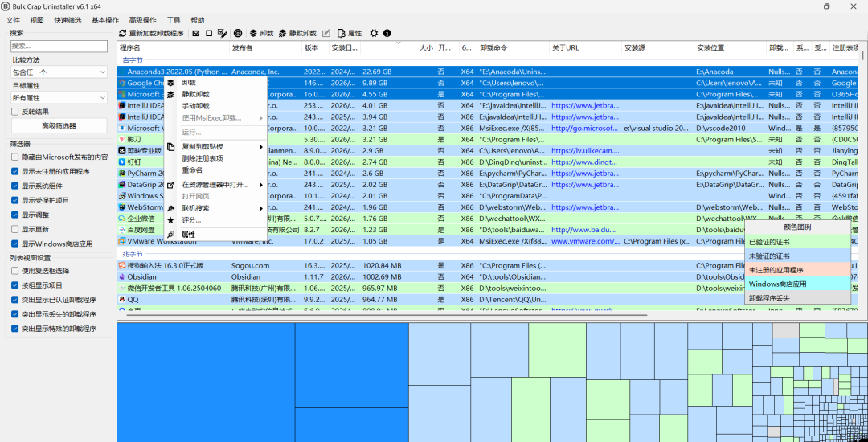868x442 pixels.
Task: Open the 视图 menu
Action: 37,20
